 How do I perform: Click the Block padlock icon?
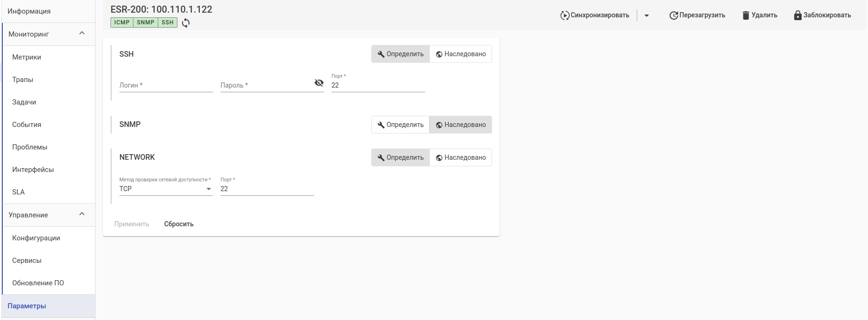(x=798, y=15)
